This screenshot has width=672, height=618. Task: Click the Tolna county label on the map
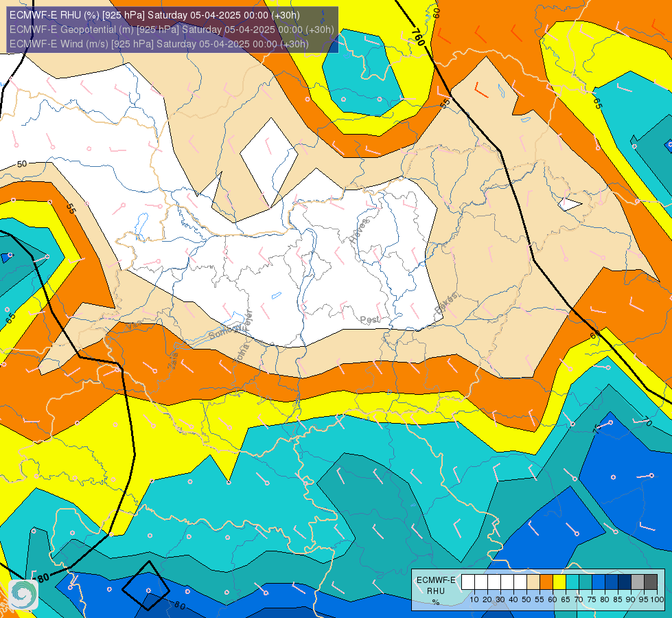241,354
